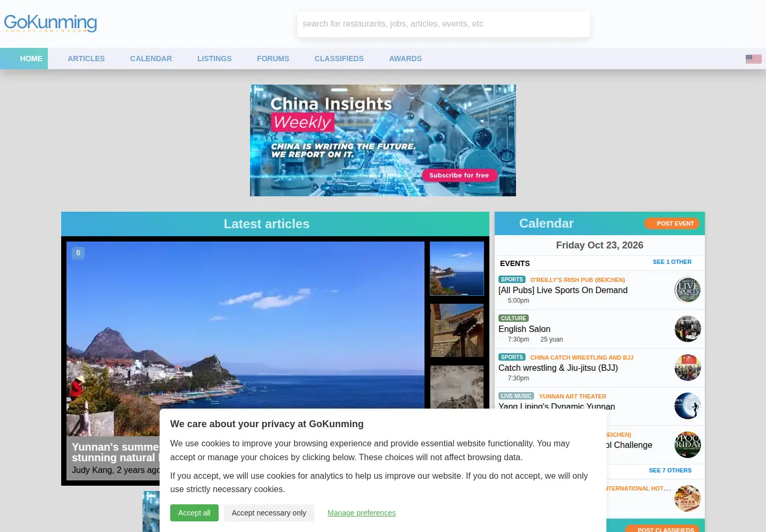Click the Accept all cookies button

[194, 513]
